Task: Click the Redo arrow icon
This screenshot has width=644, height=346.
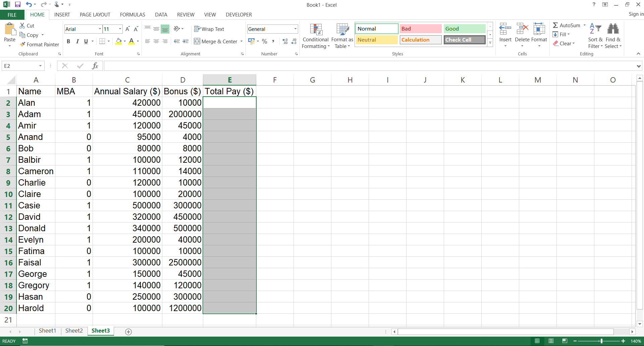Action: pos(44,4)
